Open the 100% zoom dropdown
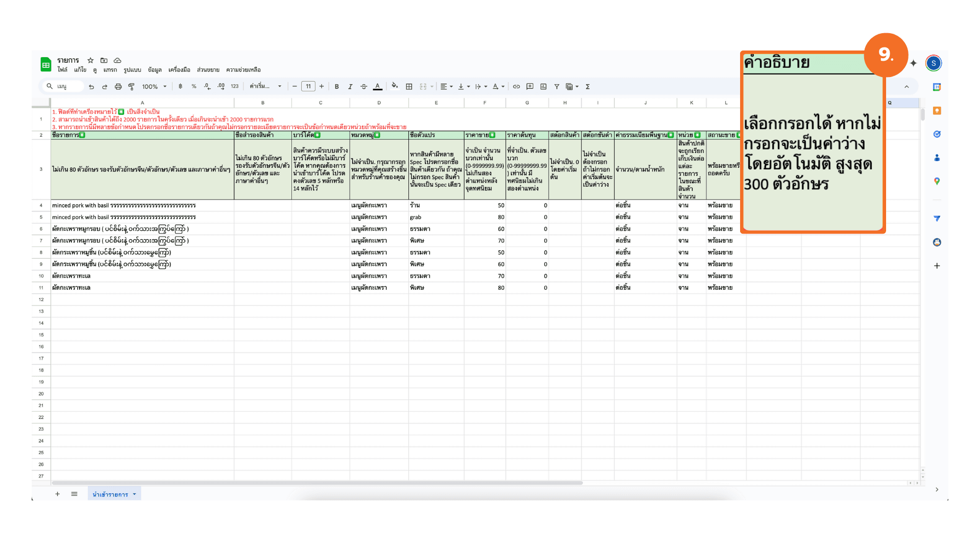 click(x=154, y=87)
